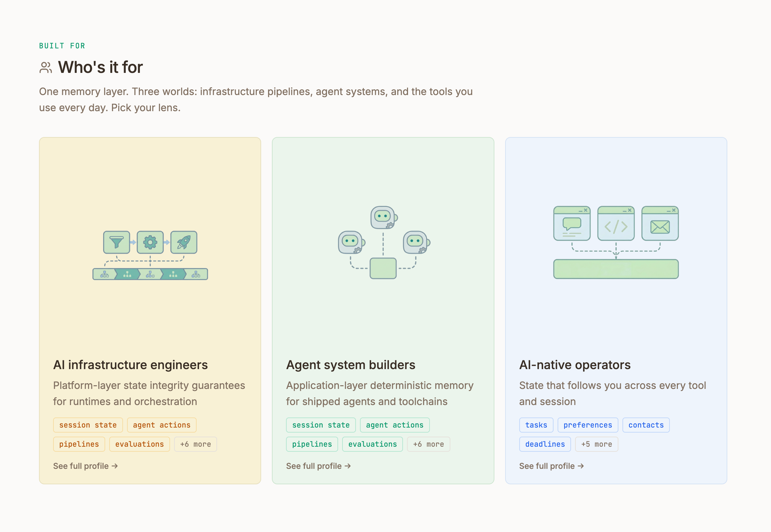Viewport: 771px width, 532px height.
Task: Toggle the 'session state' tag on the infrastructure card
Action: click(x=88, y=425)
